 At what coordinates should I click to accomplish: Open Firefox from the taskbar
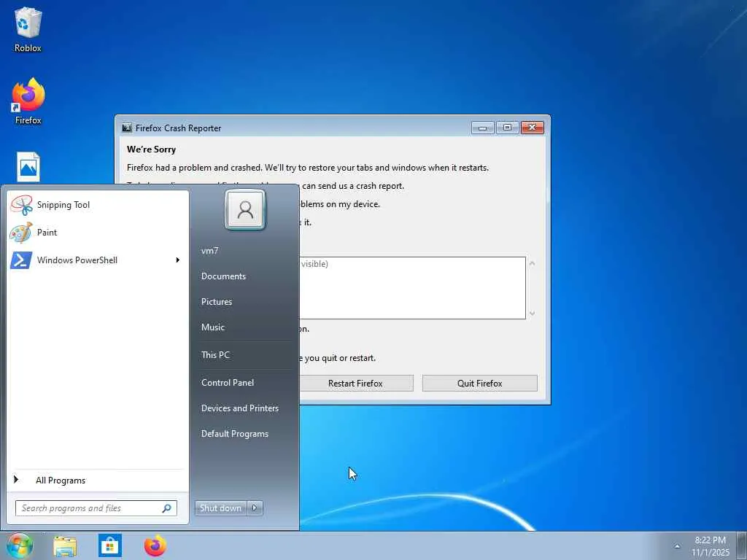155,545
